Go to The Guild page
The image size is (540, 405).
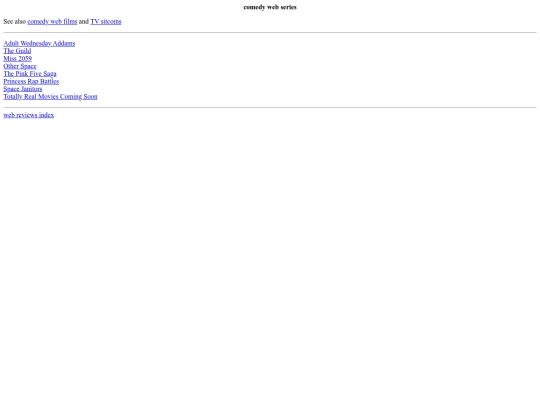17,51
